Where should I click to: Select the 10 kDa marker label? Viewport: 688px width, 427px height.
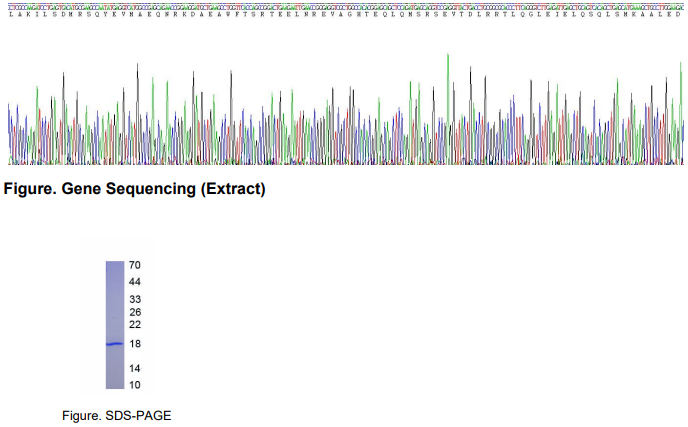click(x=135, y=385)
